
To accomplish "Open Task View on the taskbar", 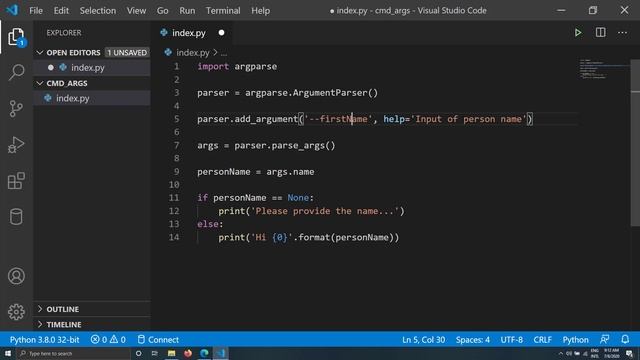I will click(x=155, y=353).
